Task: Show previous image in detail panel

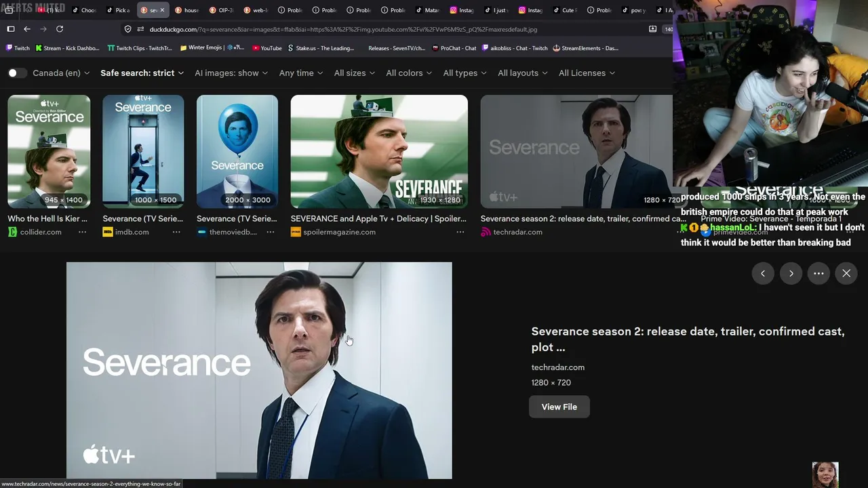Action: (x=763, y=273)
